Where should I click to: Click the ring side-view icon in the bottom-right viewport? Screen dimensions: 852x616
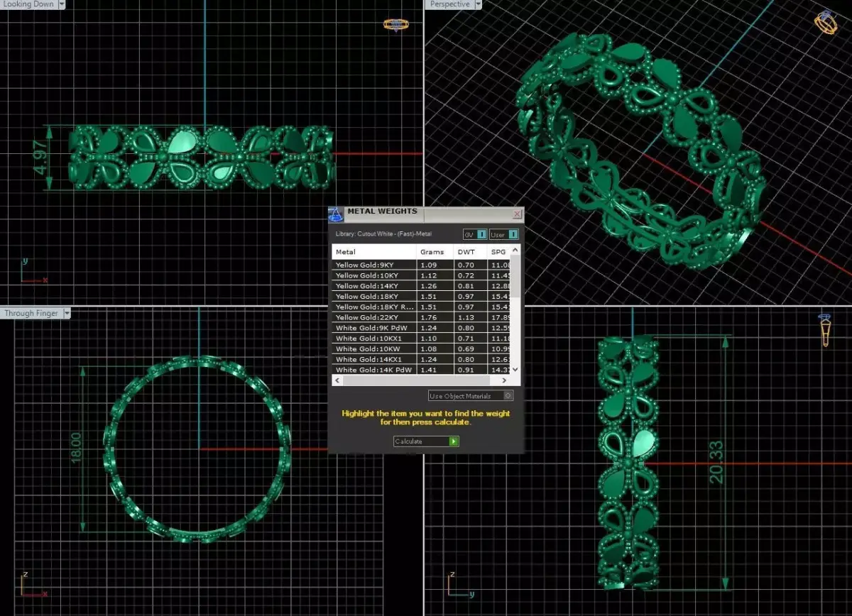825,329
